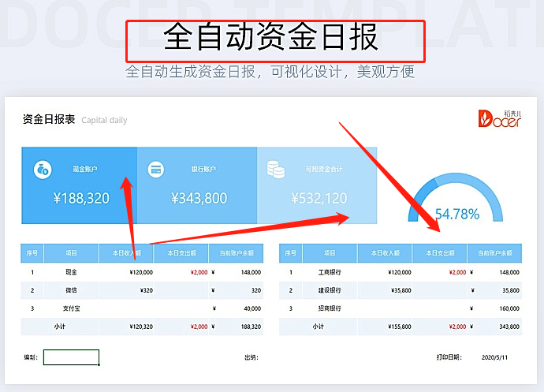544x392 pixels.
Task: Click the print date 2020/5/11
Action: [x=495, y=357]
